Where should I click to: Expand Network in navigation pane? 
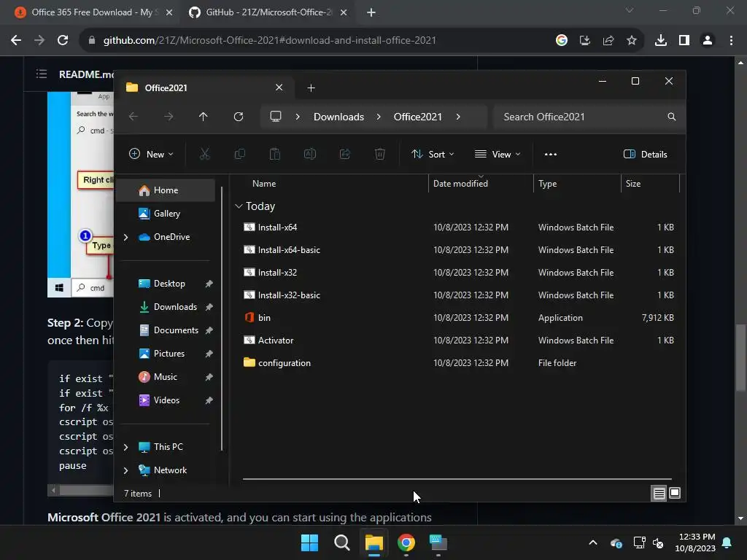125,470
